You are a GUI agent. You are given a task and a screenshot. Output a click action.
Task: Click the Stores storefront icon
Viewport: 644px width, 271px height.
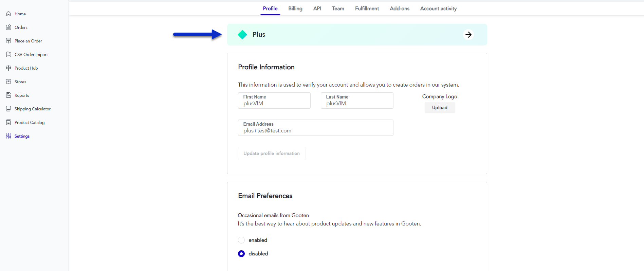[x=8, y=82]
